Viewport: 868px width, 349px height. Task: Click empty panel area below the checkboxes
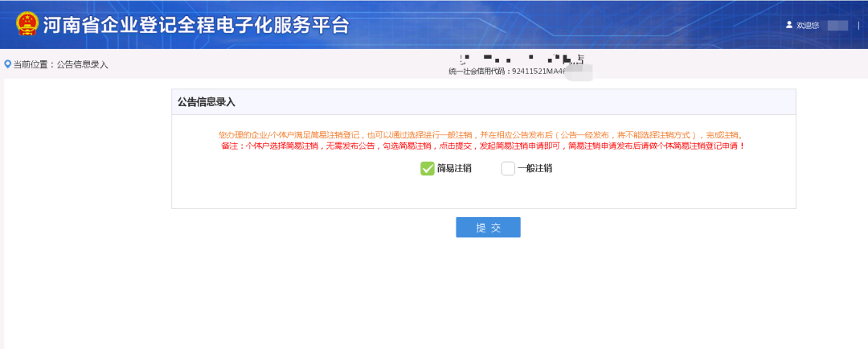(x=482, y=193)
